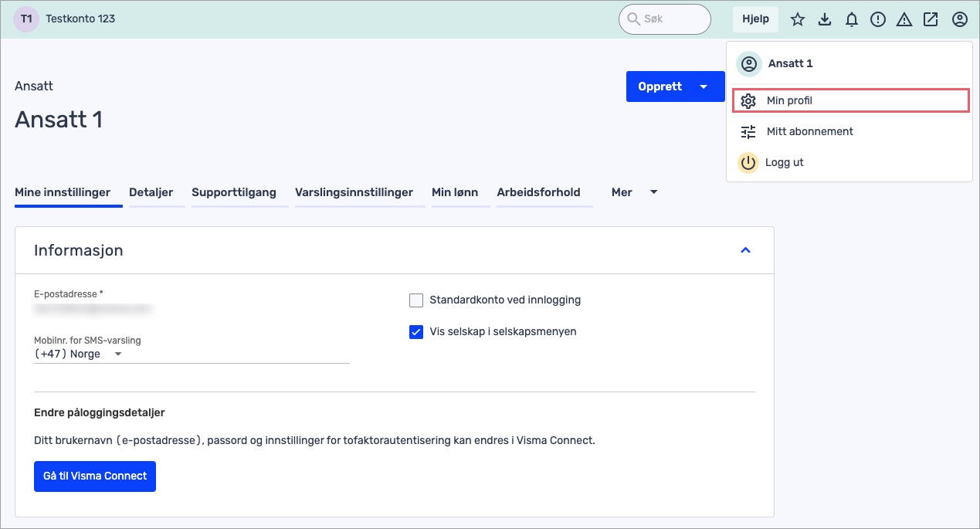
Task: Click the Ansatt 1 avatar icon in menu
Action: tap(748, 64)
